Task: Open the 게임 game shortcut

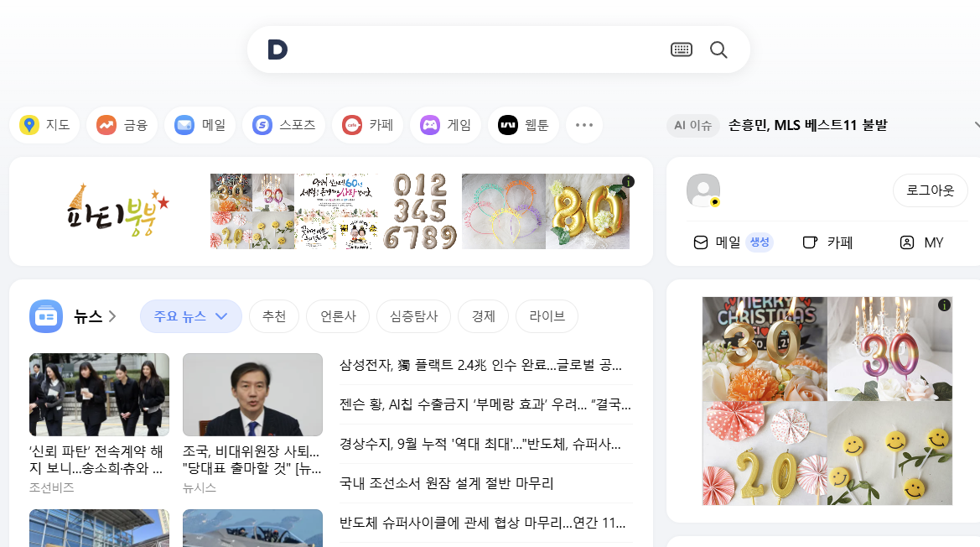Action: point(446,125)
